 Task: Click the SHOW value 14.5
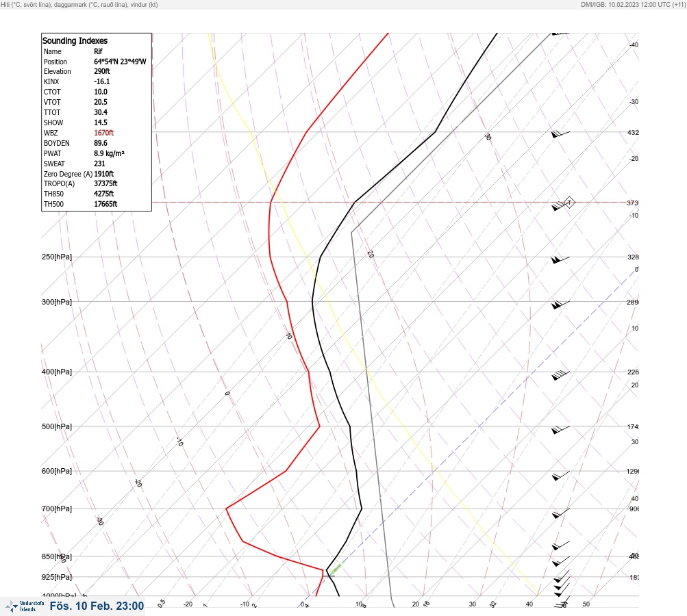(x=101, y=123)
